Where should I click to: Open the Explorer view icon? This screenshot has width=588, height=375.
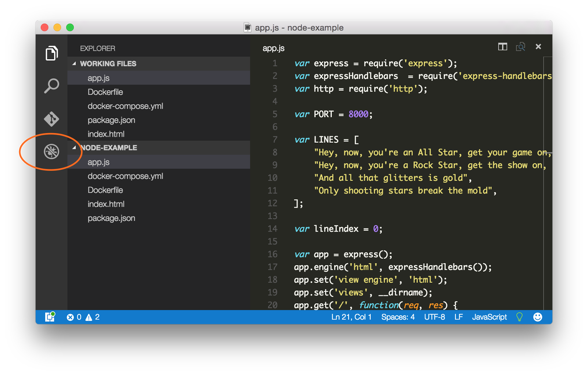tap(51, 53)
